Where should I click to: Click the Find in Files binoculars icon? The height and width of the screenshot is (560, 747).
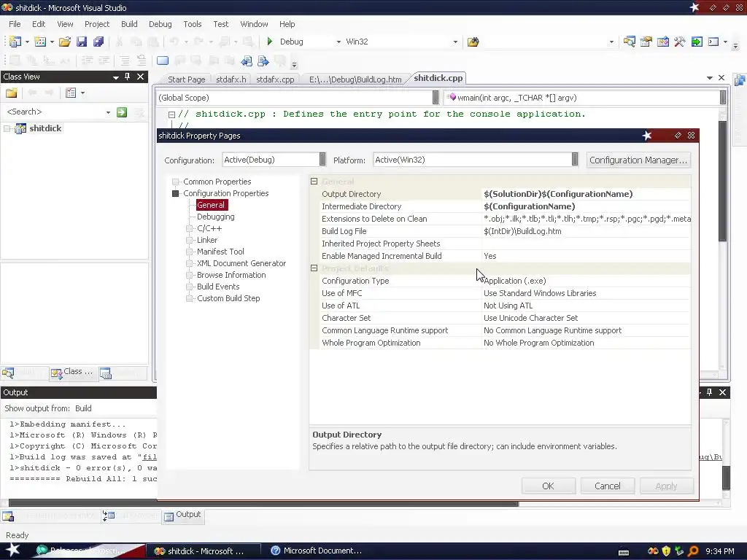(473, 42)
